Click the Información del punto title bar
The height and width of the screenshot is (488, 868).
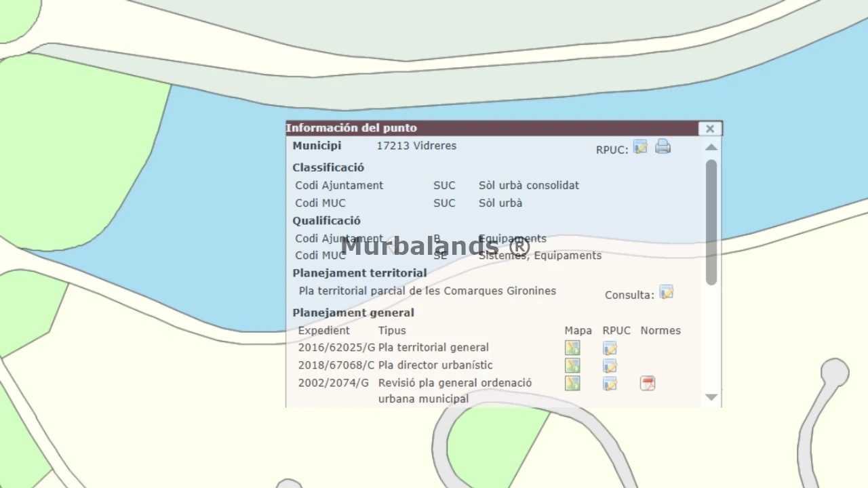(492, 128)
